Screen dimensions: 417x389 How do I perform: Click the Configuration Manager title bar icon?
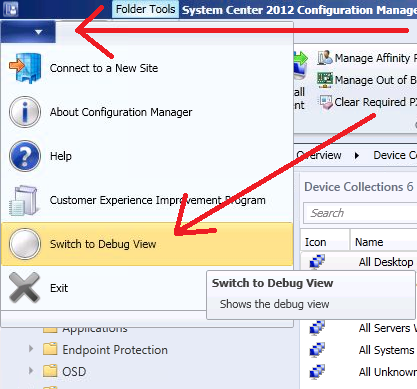[x=10, y=9]
